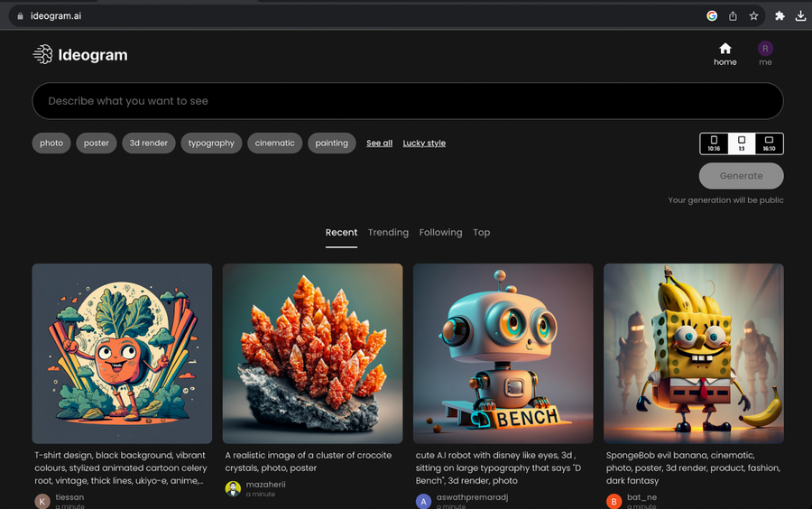Open the robot BENCH image
Image resolution: width=812 pixels, height=509 pixels.
click(x=503, y=354)
